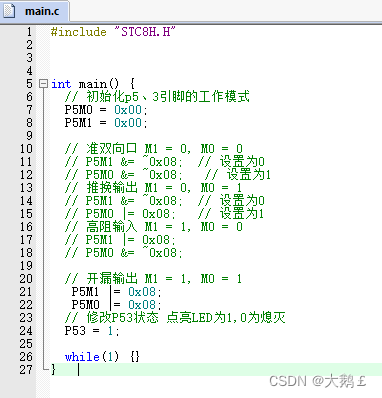
Task: Click comment 'P5M1 |= 0x08;' on line 17
Action: [x=120, y=240]
